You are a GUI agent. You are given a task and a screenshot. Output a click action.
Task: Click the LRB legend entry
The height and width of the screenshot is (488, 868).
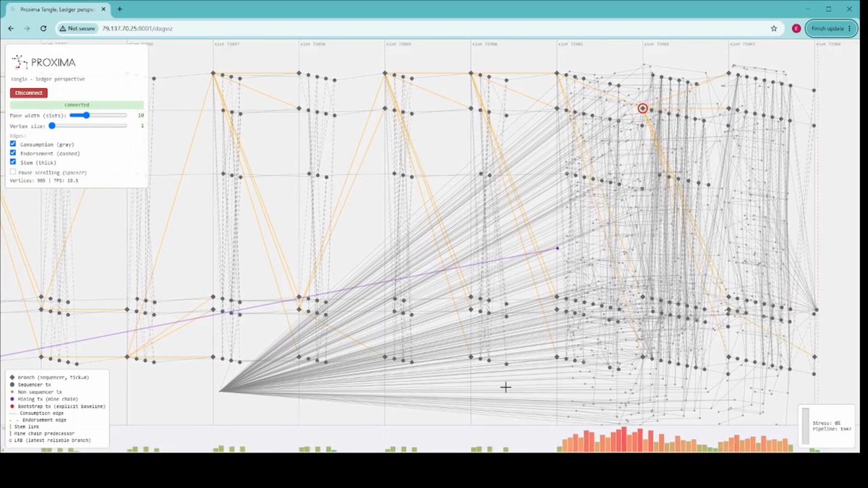[x=50, y=440]
